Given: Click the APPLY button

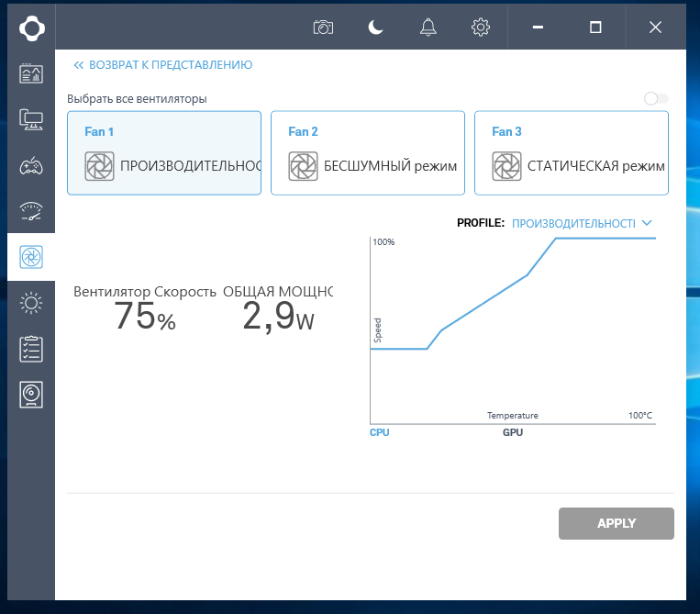Looking at the screenshot, I should click(x=616, y=523).
